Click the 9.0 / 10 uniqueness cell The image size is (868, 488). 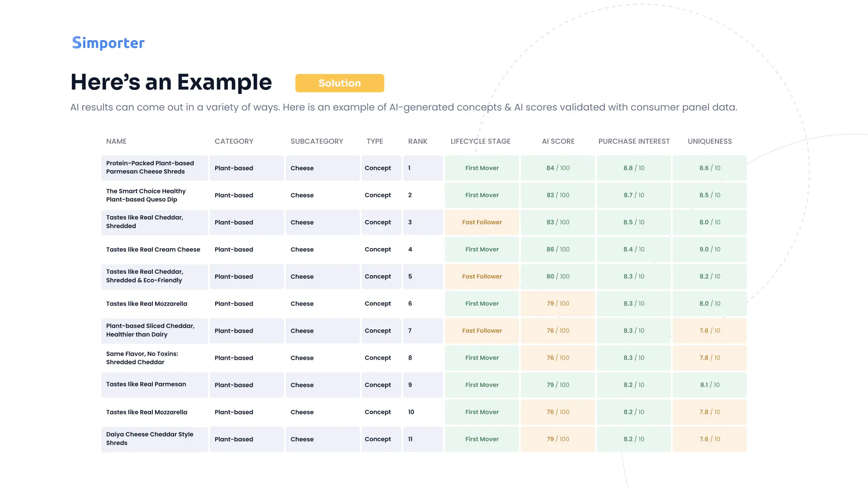click(x=710, y=249)
